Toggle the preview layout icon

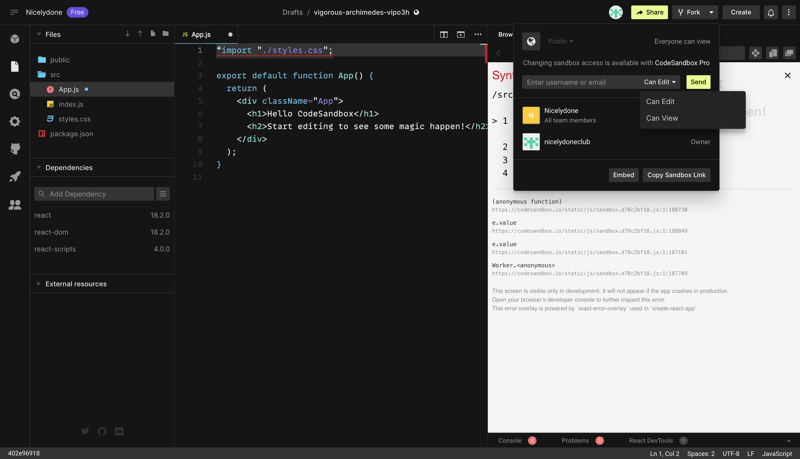(x=461, y=34)
